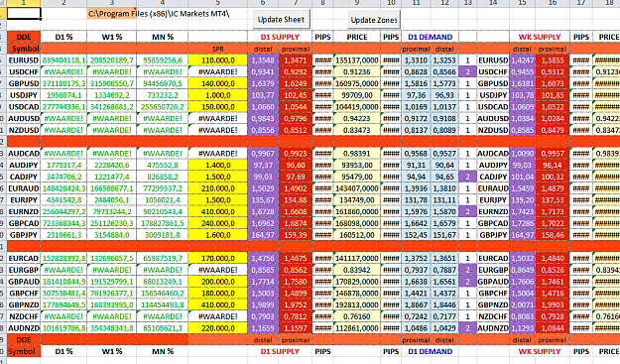Click CADJPY price cell 95479,00
Screen dimensions: 620x364
357,177
